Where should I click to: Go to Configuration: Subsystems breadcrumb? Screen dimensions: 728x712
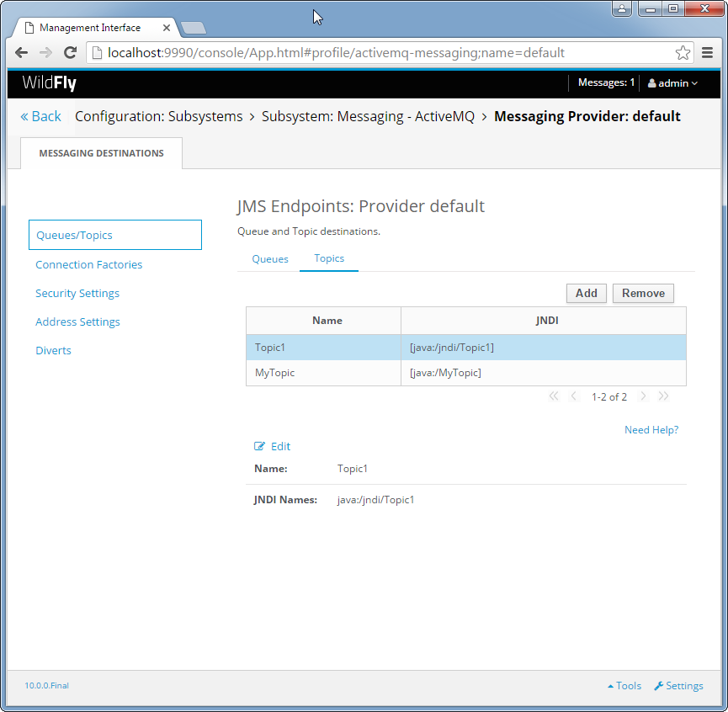click(159, 116)
